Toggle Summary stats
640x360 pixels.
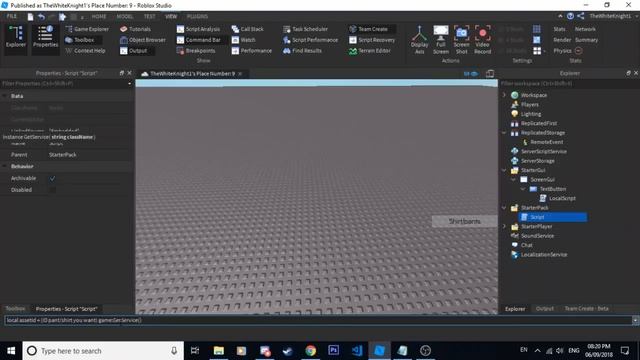pyautogui.click(x=586, y=40)
